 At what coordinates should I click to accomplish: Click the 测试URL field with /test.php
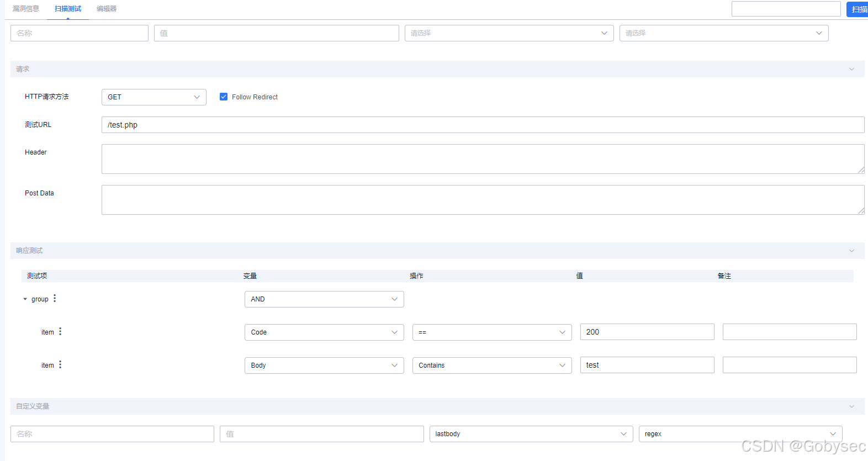click(483, 125)
